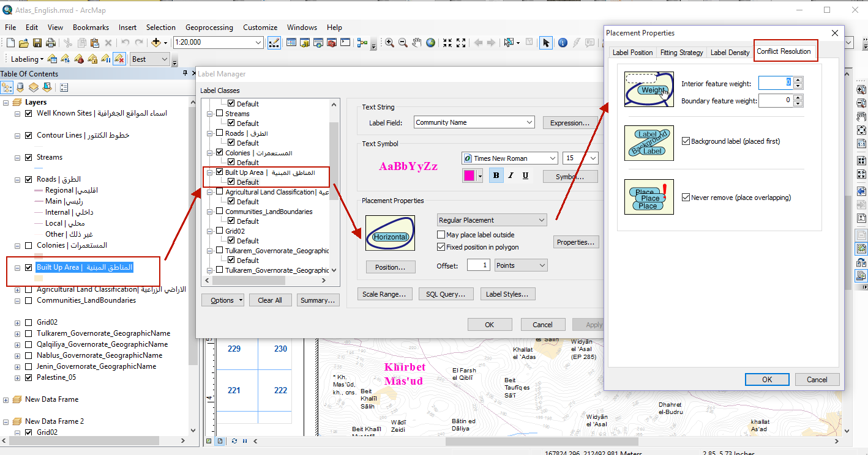Image resolution: width=868 pixels, height=455 pixels.
Task: Open the font dropdown 'Times New Roman'
Action: pyautogui.click(x=553, y=158)
